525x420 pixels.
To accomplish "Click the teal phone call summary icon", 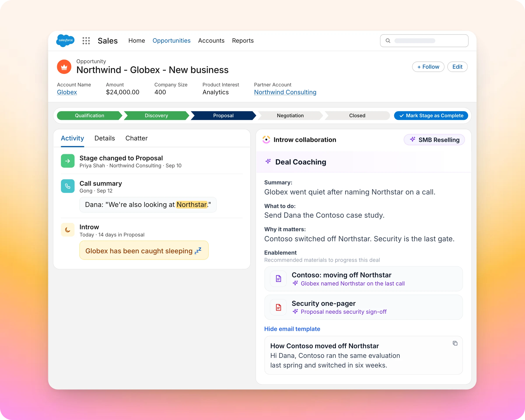I will (68, 186).
